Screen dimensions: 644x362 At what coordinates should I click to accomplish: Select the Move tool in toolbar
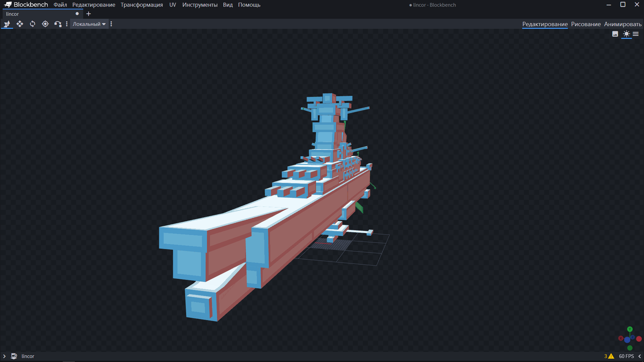coord(7,24)
